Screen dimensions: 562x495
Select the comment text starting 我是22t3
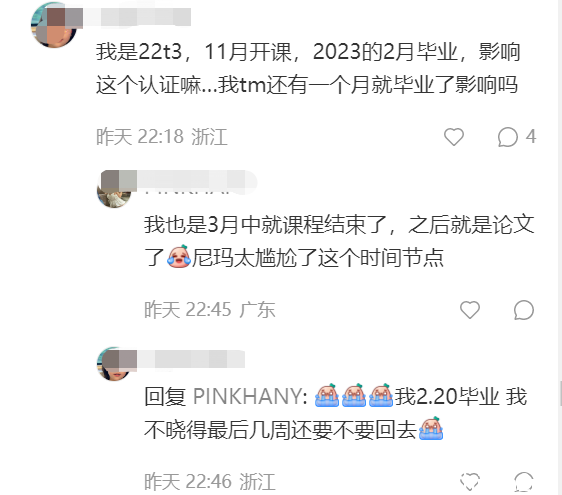point(308,68)
